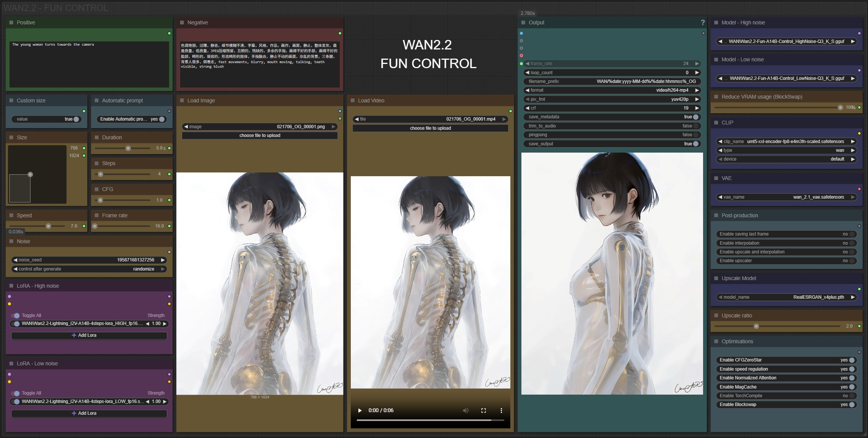868x438 pixels.
Task: Disable Enable MagCache toggle
Action: (x=852, y=387)
